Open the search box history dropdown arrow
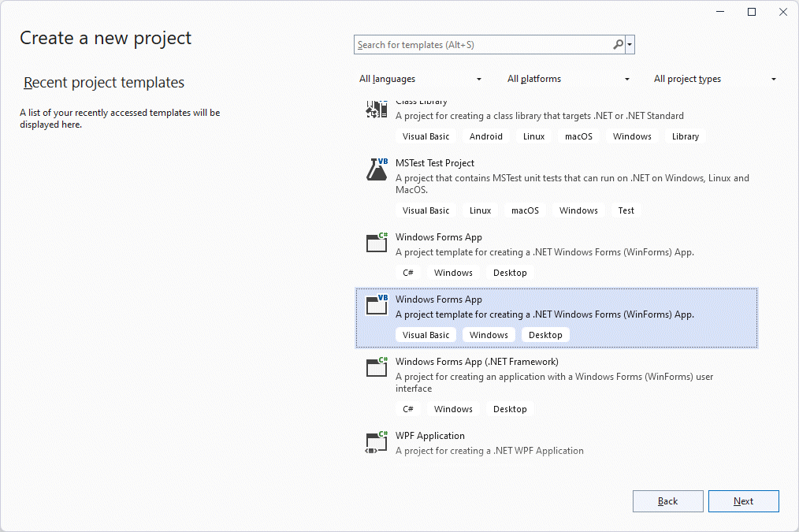 coord(630,45)
